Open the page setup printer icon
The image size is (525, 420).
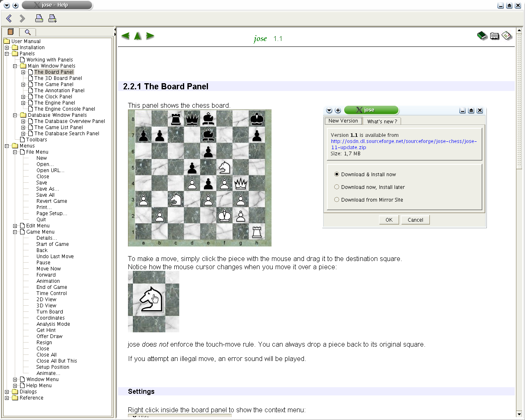point(52,18)
